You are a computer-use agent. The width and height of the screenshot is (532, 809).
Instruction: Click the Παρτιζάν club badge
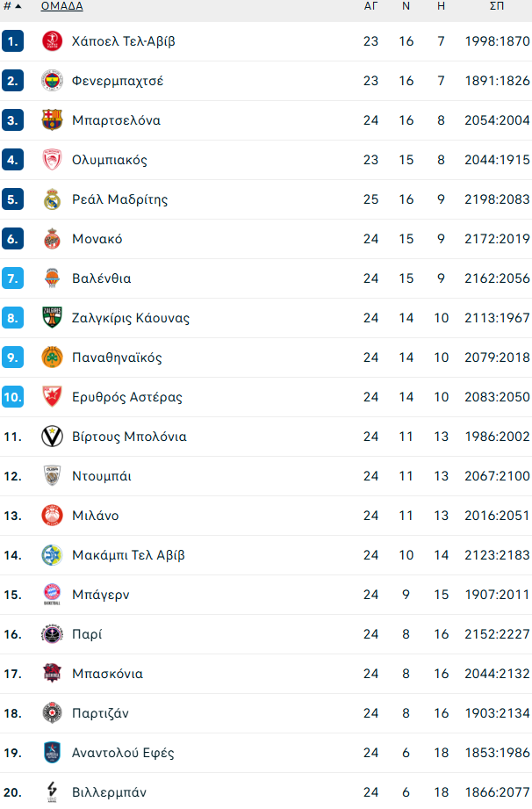pyautogui.click(x=52, y=713)
